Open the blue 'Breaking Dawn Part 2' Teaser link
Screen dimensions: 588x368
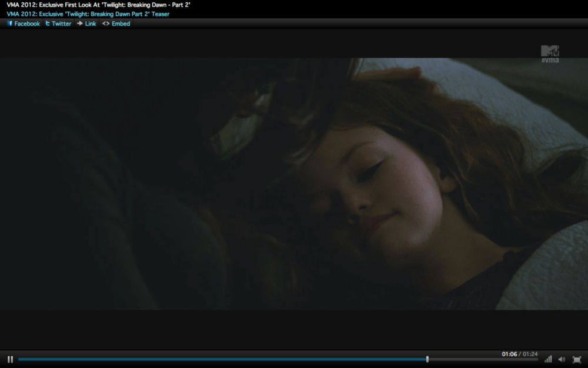[88, 14]
